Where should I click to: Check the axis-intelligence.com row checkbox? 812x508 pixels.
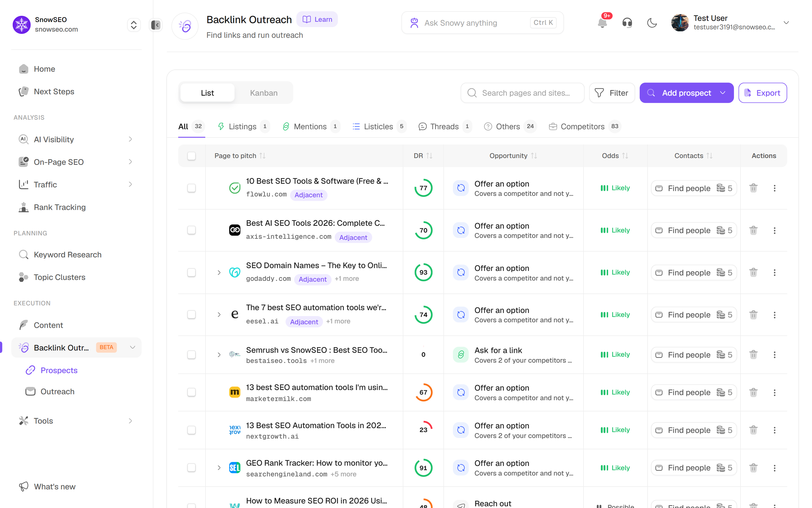(x=191, y=230)
